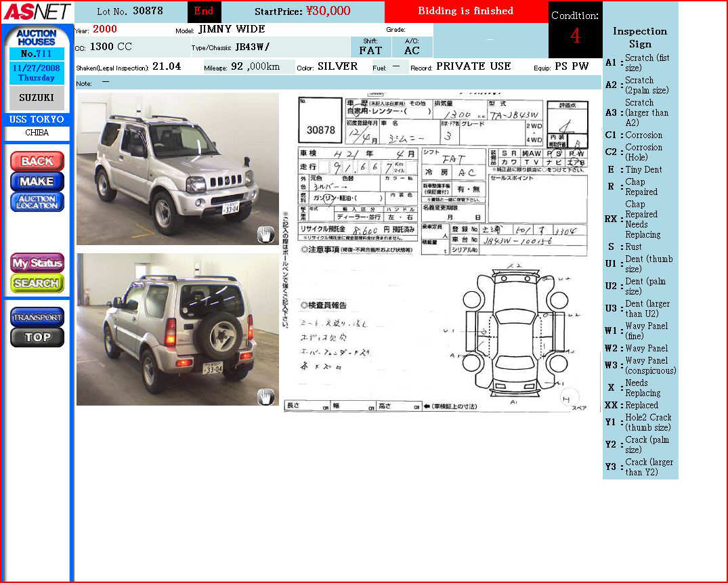Open the Auction Houses No.711 badge

pyautogui.click(x=37, y=44)
